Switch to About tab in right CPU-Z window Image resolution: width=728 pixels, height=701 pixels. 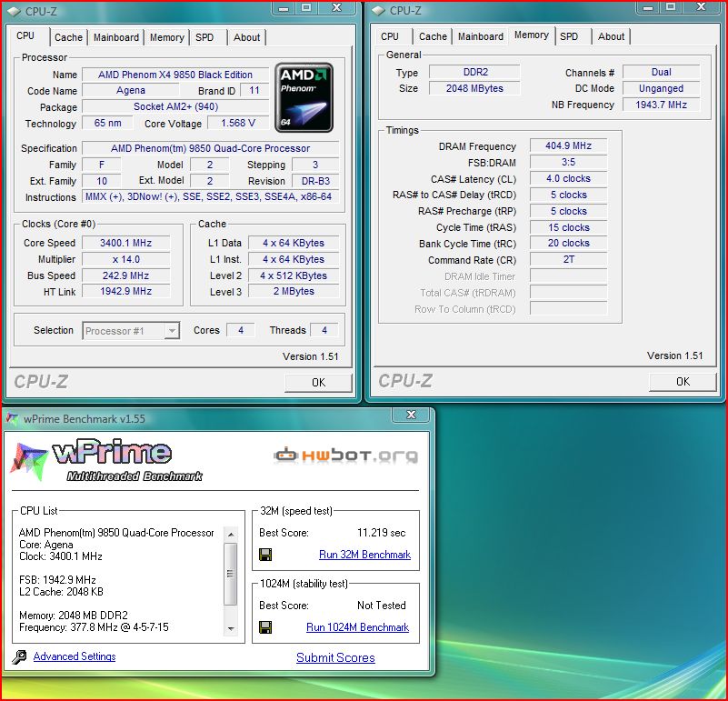(611, 36)
